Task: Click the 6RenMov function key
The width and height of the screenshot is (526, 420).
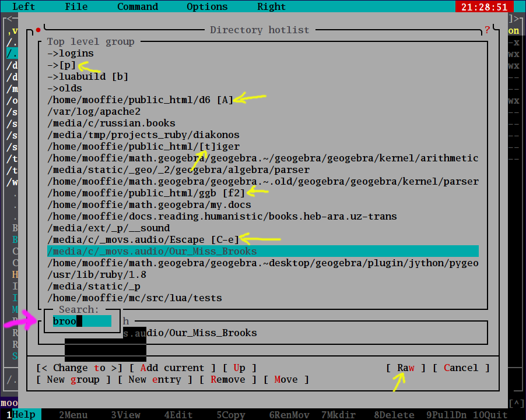Action: pyautogui.click(x=289, y=415)
